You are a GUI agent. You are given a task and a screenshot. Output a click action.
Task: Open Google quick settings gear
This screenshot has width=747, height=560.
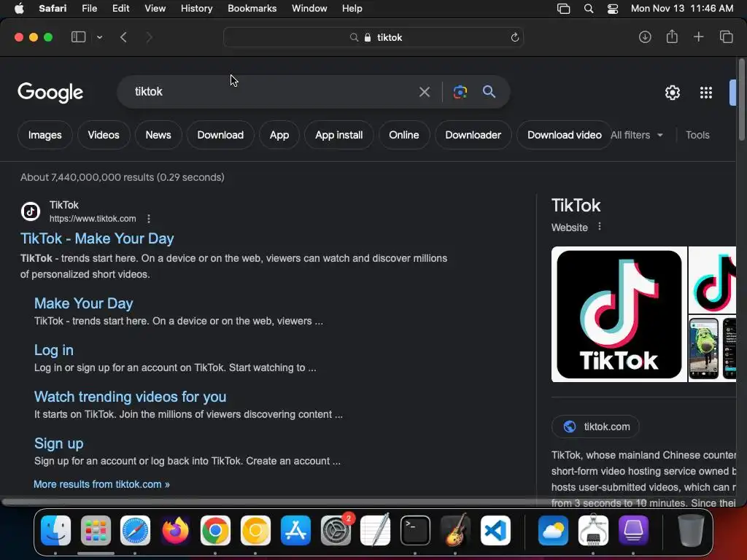(x=672, y=93)
